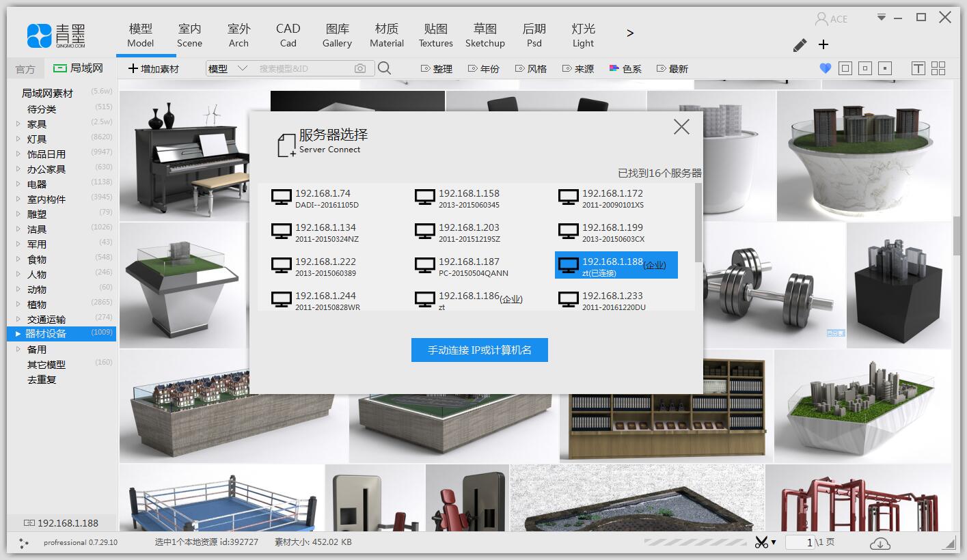
Task: Open the 模型 search type dropdown
Action: pos(228,68)
